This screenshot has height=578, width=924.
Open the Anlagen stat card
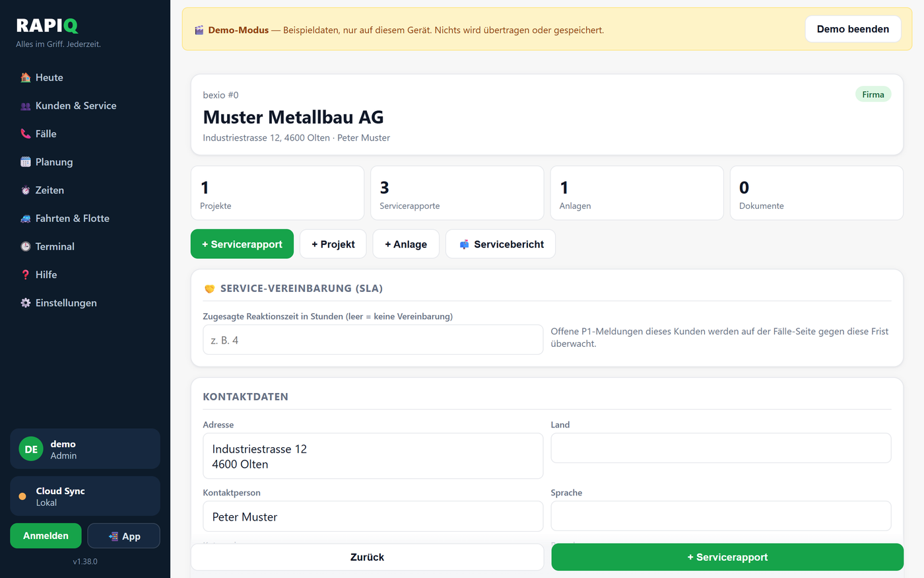(637, 193)
